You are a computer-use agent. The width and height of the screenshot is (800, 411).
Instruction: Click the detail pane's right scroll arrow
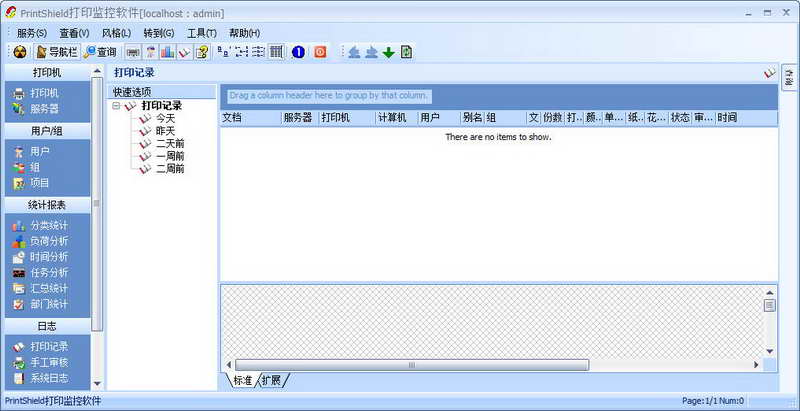click(x=756, y=365)
